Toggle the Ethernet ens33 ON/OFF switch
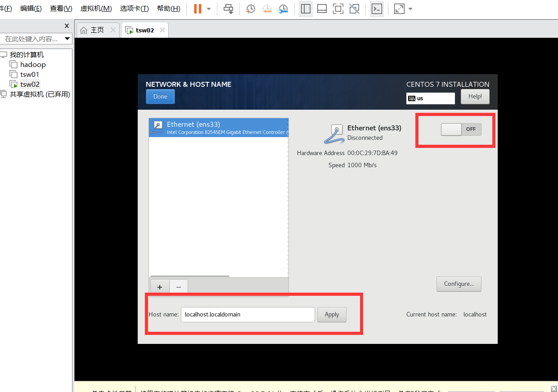 tap(461, 129)
